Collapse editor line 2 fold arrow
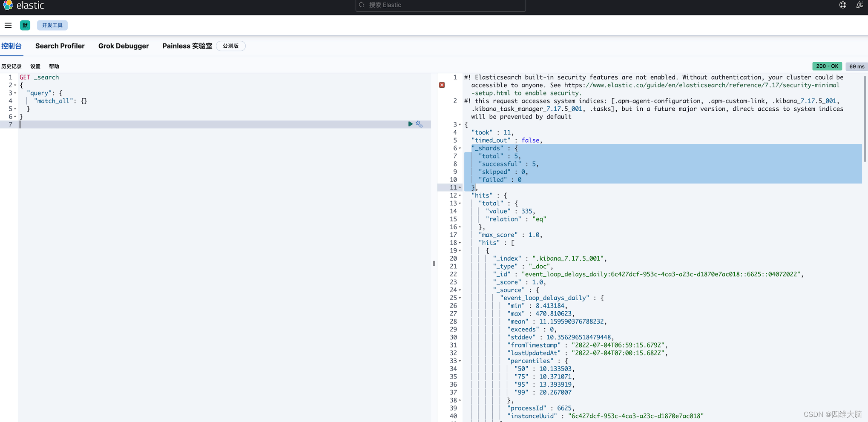 click(15, 85)
